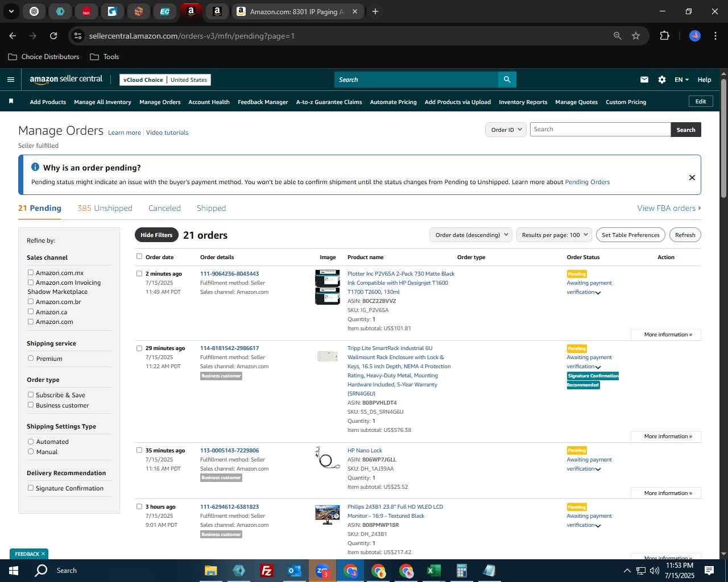Viewport: 728px width, 582px height.
Task: Click the Video tutorials link
Action: 167,132
